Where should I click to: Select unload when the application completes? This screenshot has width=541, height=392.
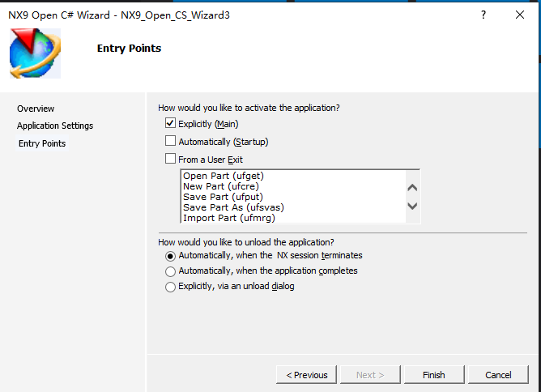pos(170,271)
